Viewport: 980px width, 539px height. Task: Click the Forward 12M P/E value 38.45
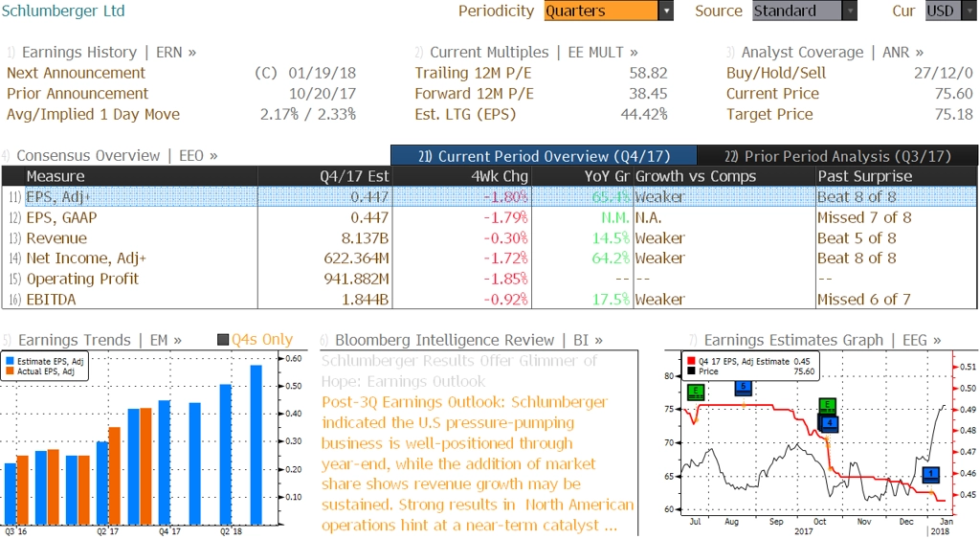648,93
